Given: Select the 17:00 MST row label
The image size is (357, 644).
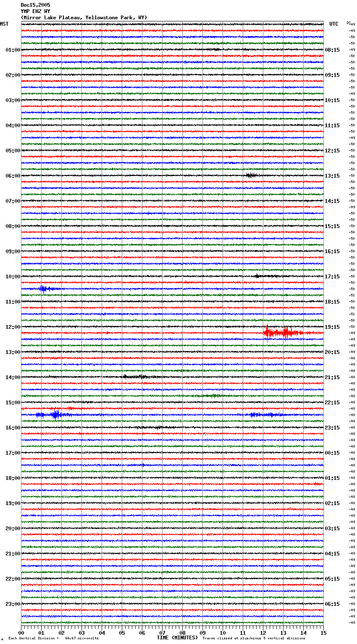Looking at the screenshot, I should coord(13,453).
